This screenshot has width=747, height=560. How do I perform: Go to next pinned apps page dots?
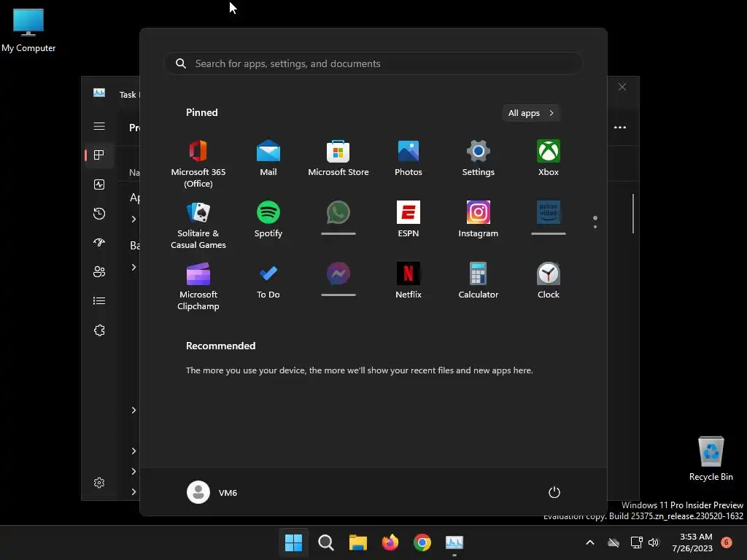(x=595, y=222)
